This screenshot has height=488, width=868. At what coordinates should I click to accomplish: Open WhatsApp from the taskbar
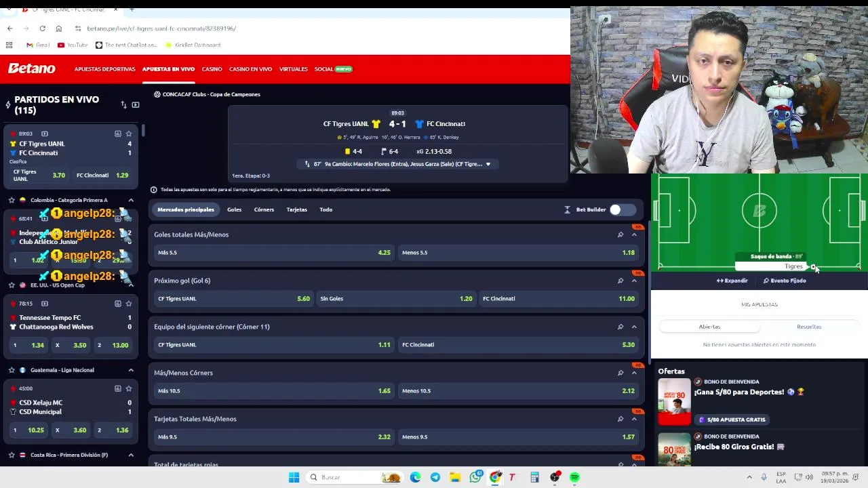pyautogui.click(x=475, y=477)
